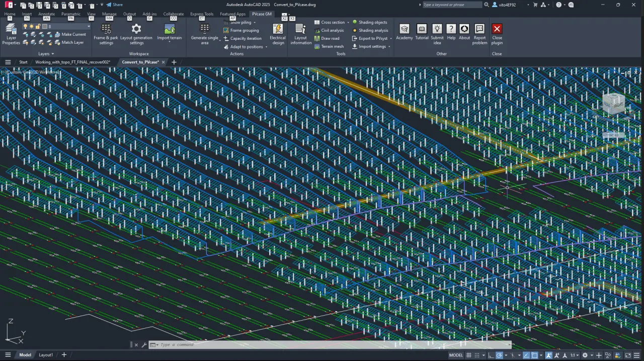Click Match Layer button
Image resolution: width=644 pixels, height=361 pixels.
point(69,42)
